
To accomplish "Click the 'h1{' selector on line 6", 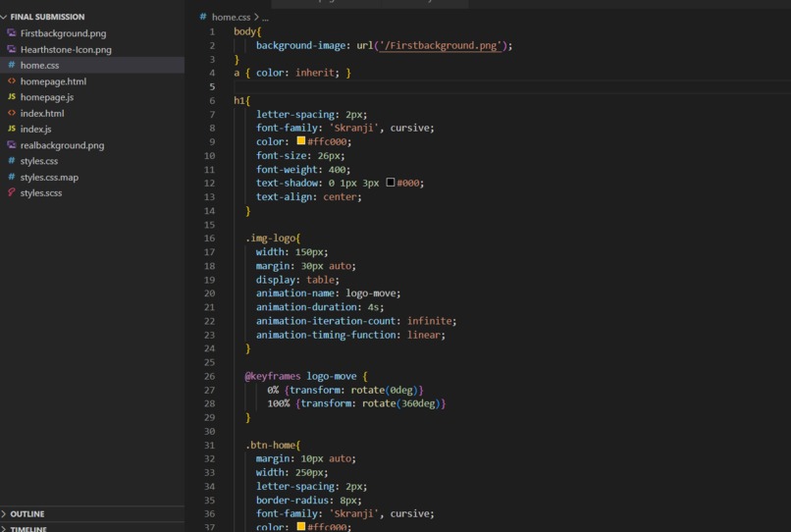I will click(x=242, y=100).
